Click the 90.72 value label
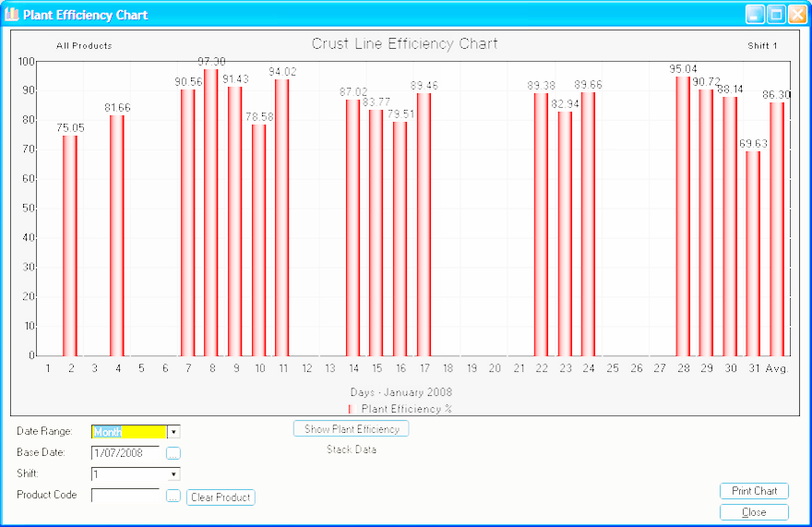This screenshot has width=812, height=527. pyautogui.click(x=707, y=82)
